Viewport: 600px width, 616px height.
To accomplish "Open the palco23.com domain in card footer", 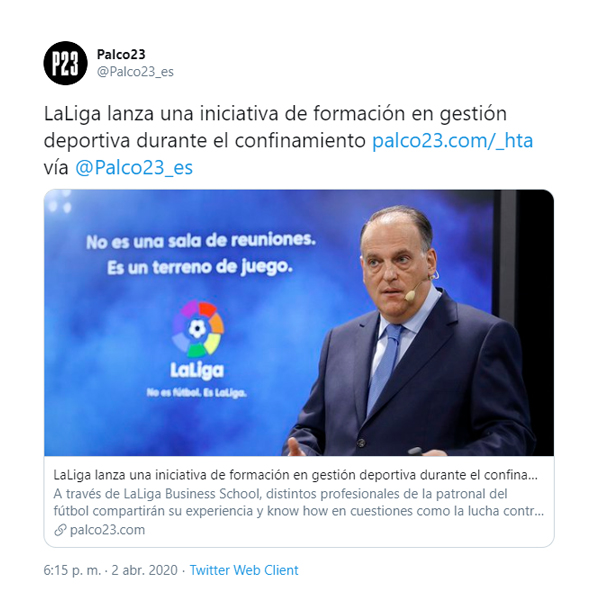I will point(107,530).
